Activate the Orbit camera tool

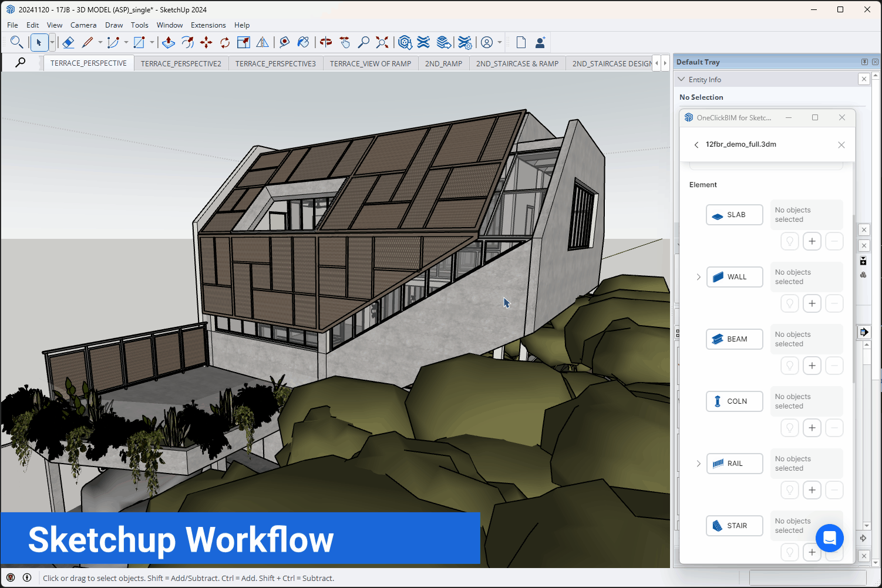326,42
